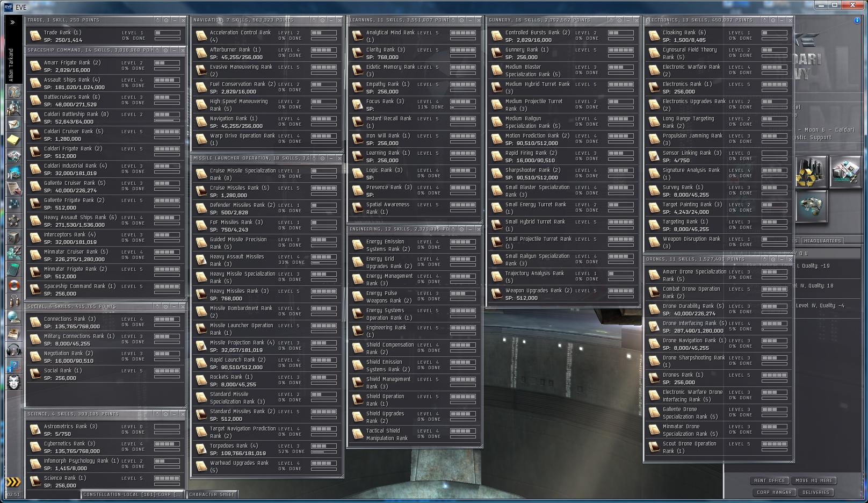The width and height of the screenshot is (868, 503).
Task: Open the in-game browser globe icon
Action: click(13, 318)
